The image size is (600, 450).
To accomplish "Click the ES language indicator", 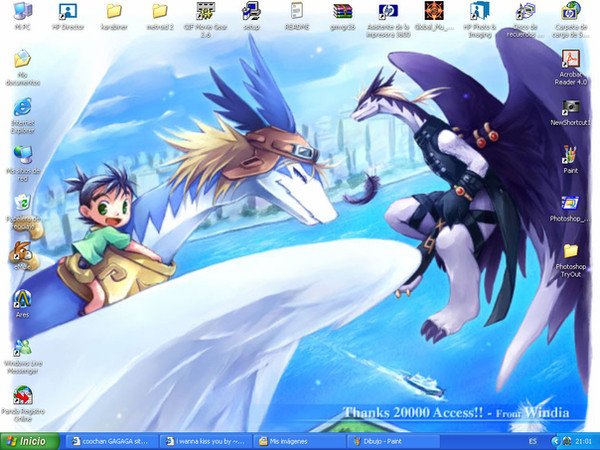I will coord(533,441).
